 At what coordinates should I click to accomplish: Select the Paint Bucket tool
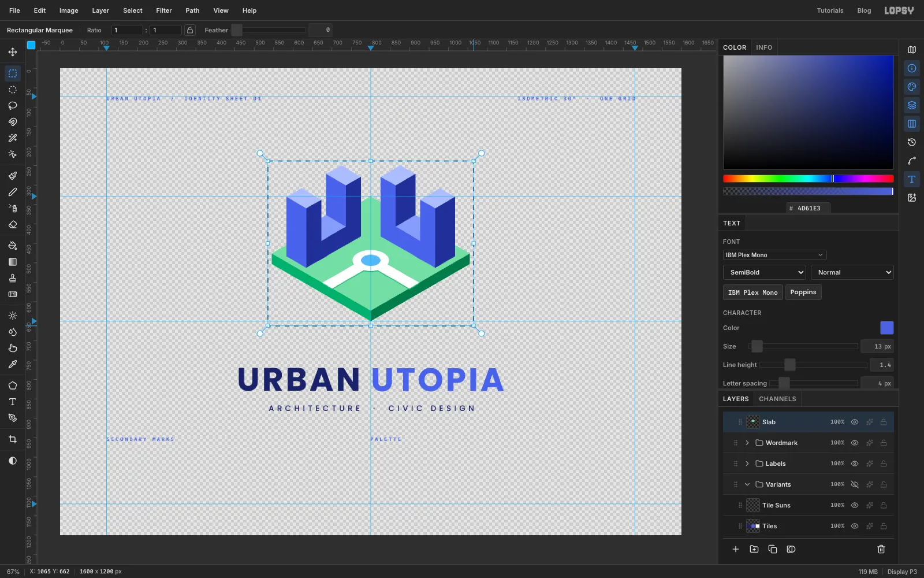click(x=13, y=246)
